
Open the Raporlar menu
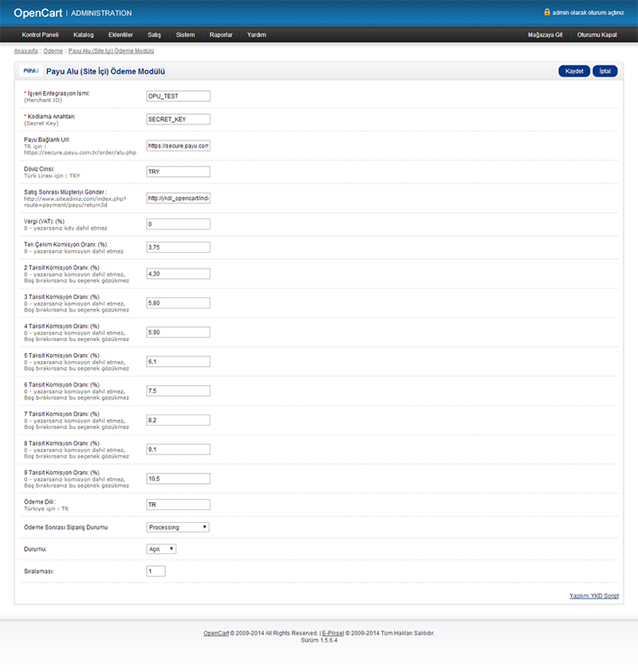point(221,35)
